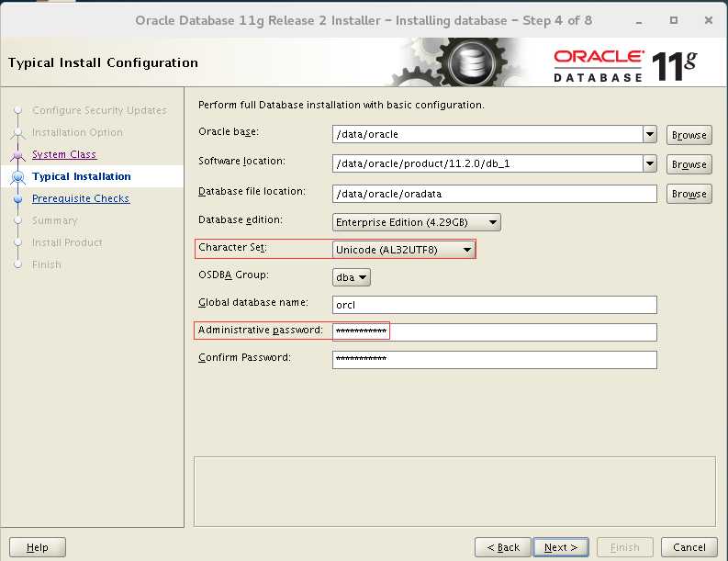
Task: Go to the System Class step
Action: 64,154
